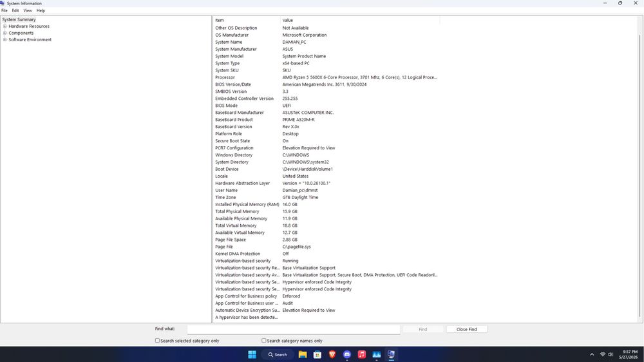The height and width of the screenshot is (362, 644).
Task: Open the File menu
Action: [5, 11]
